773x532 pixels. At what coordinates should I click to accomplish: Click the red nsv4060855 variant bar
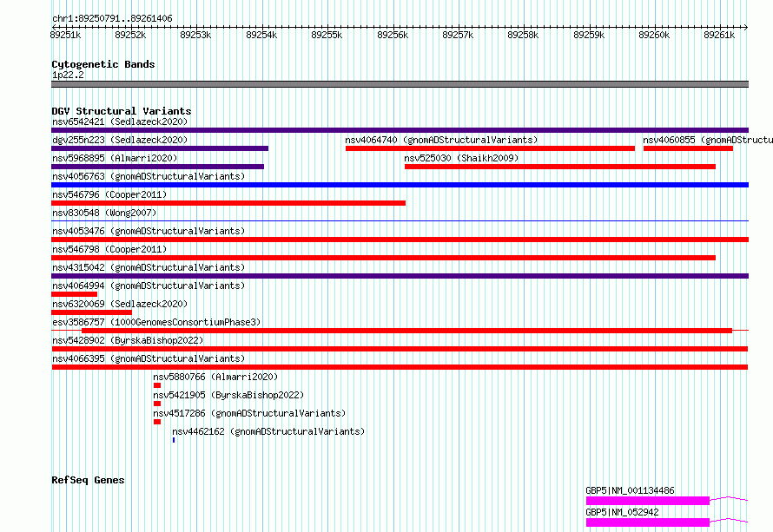click(688, 148)
